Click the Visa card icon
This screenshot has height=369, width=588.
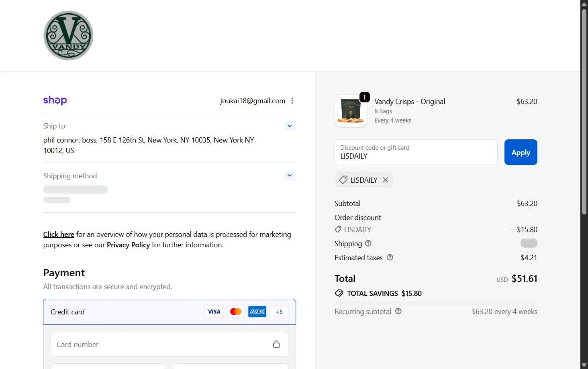click(214, 312)
